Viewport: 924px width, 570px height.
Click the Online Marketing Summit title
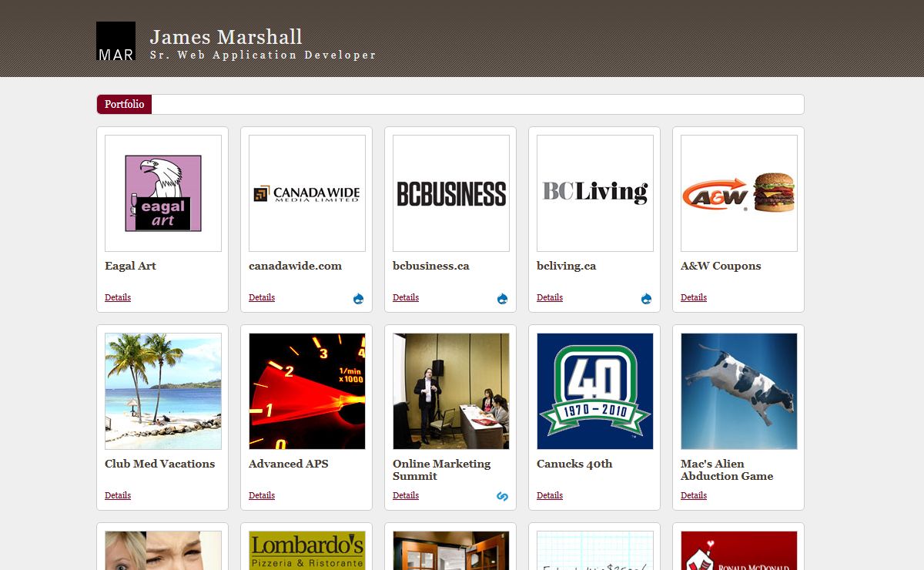coord(441,470)
